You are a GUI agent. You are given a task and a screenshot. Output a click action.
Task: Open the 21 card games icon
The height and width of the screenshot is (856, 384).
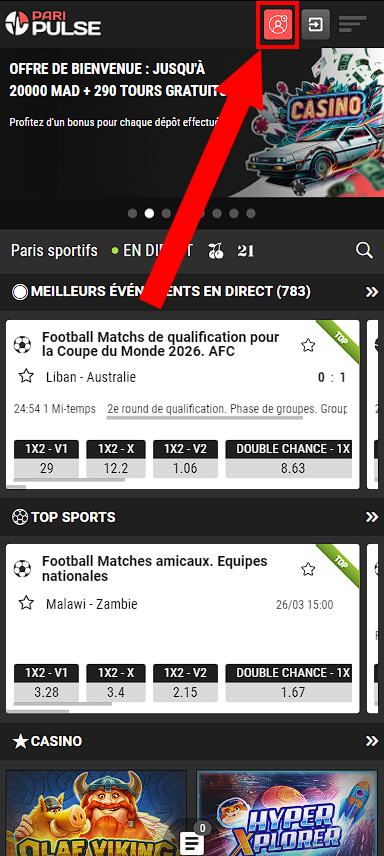[246, 251]
